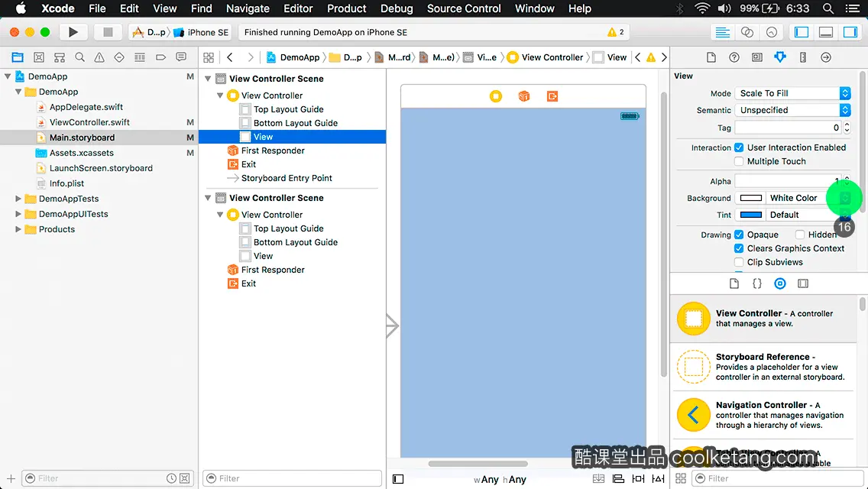The image size is (868, 489).
Task: Click the Tag value input field
Action: click(x=788, y=128)
